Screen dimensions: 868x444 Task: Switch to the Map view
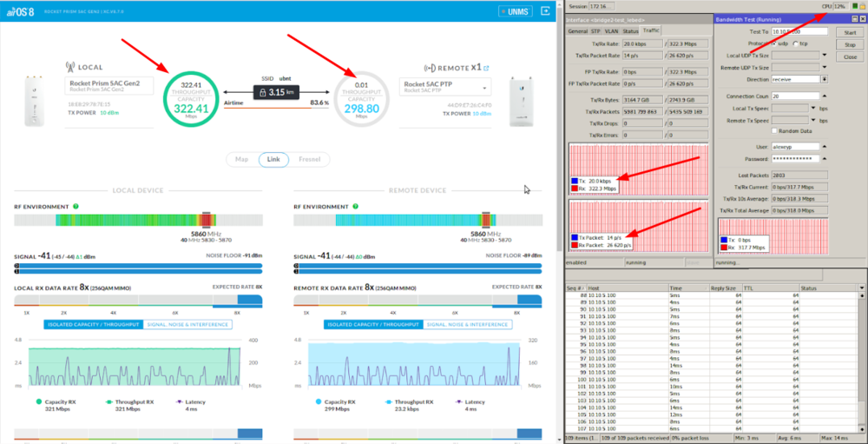(242, 160)
